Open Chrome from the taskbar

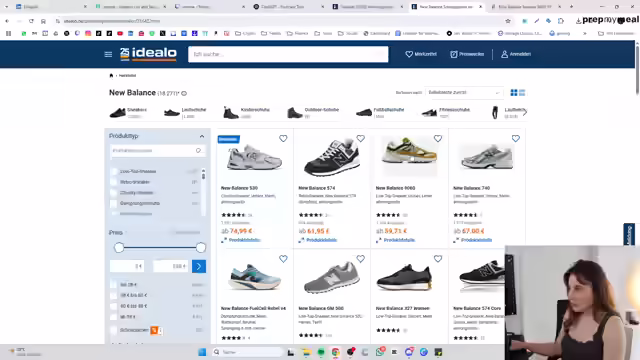(336, 352)
